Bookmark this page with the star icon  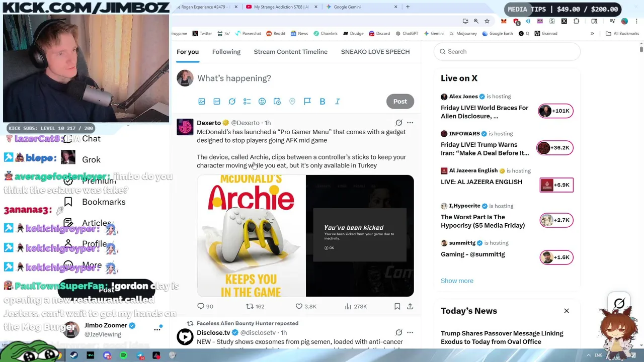point(487,21)
